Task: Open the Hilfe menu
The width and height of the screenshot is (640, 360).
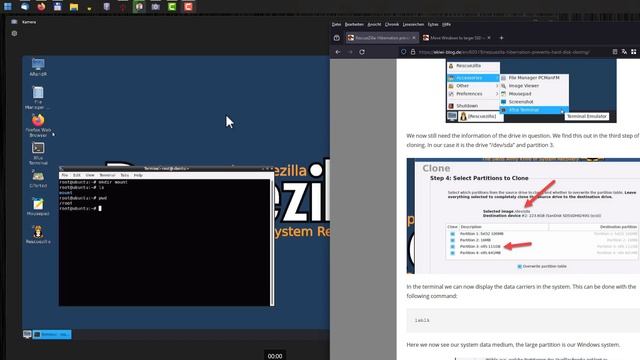Action: tap(447, 24)
